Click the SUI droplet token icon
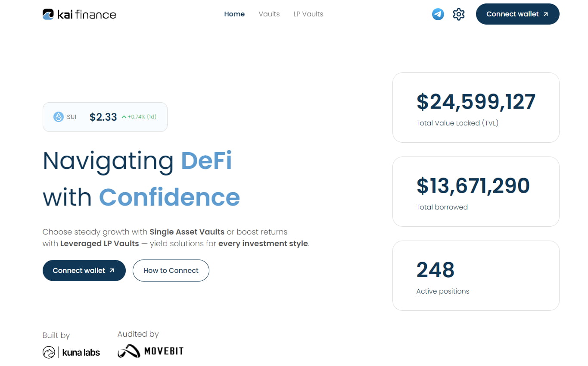 (59, 117)
